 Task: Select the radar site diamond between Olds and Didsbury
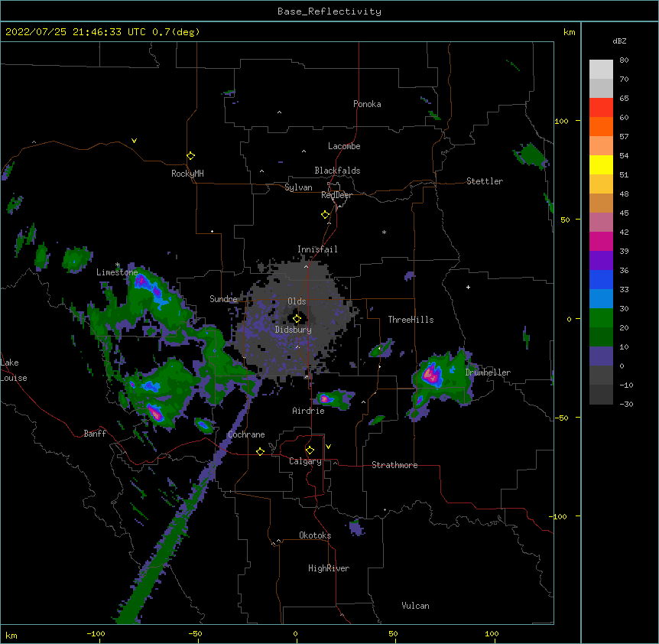click(297, 319)
